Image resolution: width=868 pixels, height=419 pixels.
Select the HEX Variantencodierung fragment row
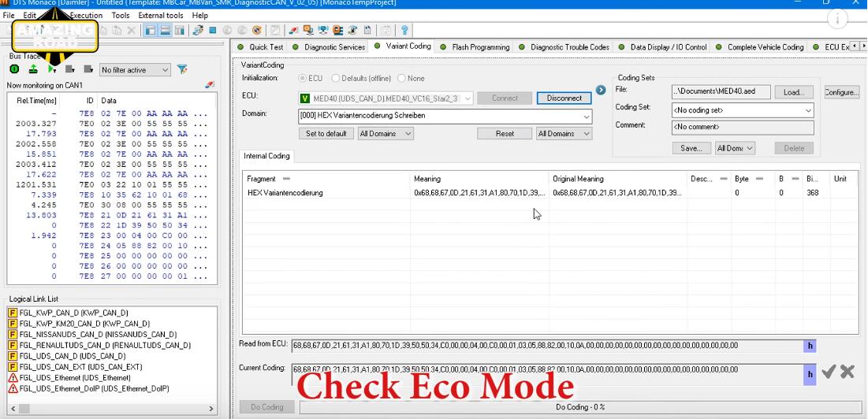coord(549,193)
